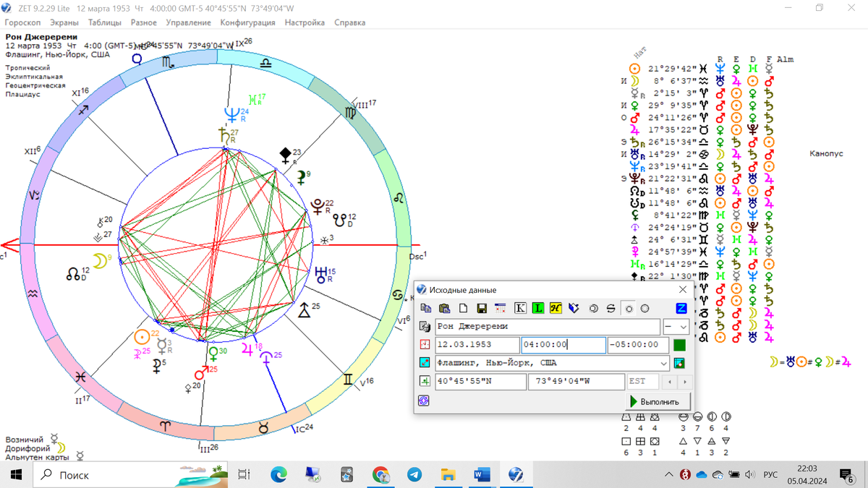Open Microsoft Edge from the taskbar
The width and height of the screenshot is (868, 488).
(278, 474)
